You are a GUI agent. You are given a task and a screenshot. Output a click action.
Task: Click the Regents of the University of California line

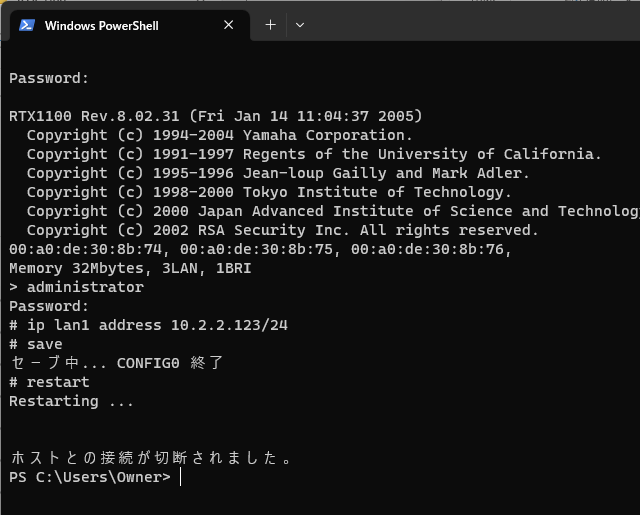(314, 154)
